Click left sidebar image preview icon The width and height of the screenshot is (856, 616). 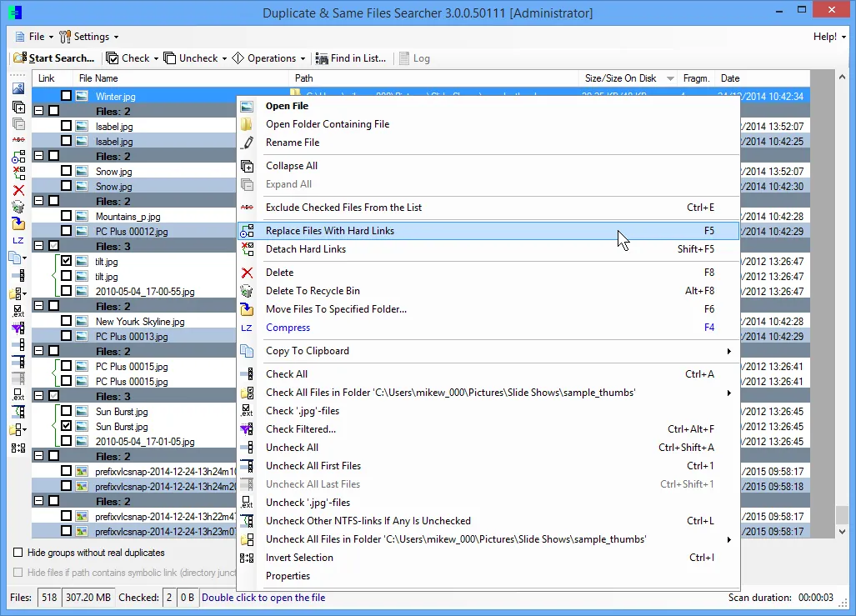[x=18, y=88]
